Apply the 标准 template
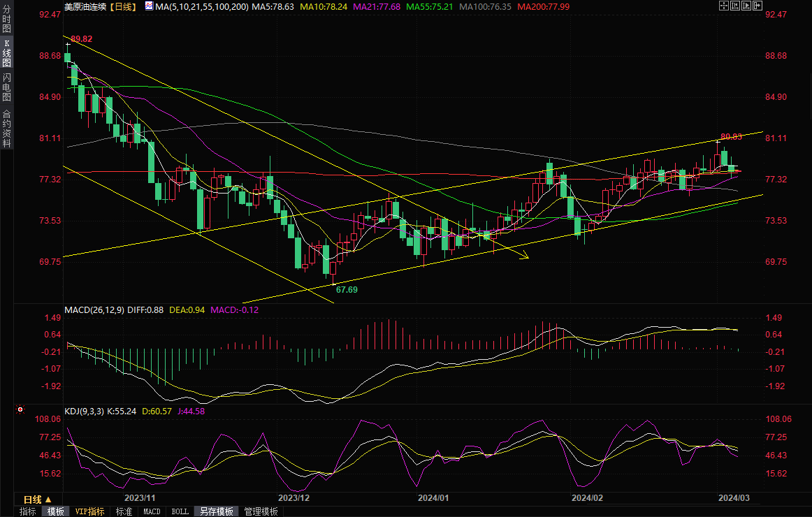This screenshot has width=812, height=517. 124,511
